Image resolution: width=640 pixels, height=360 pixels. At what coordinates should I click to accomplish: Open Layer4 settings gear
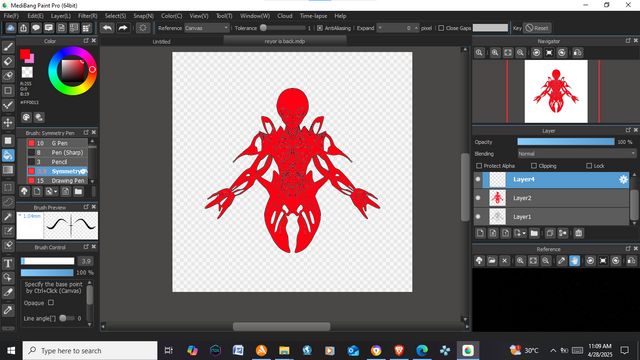pyautogui.click(x=623, y=180)
